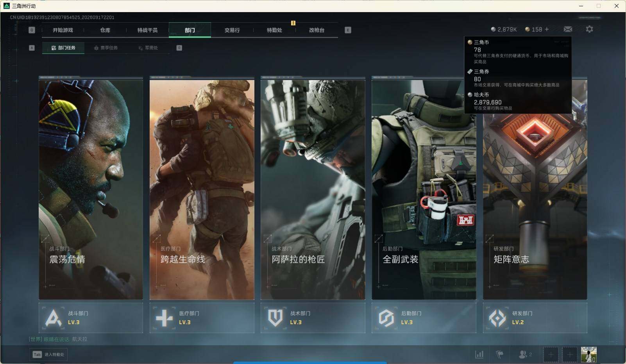Click the second empty teammate plus slot

pyautogui.click(x=569, y=355)
